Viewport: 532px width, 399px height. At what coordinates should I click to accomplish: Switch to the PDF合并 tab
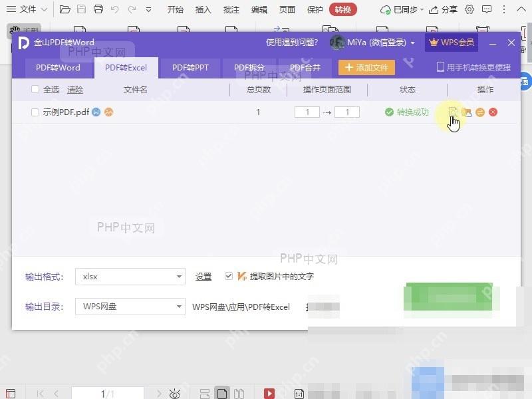305,68
